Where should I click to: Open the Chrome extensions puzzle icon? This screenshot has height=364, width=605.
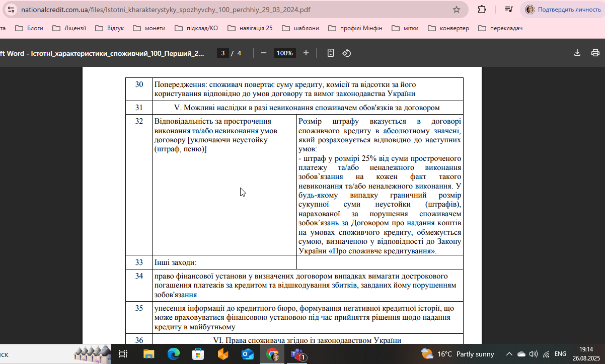[482, 10]
